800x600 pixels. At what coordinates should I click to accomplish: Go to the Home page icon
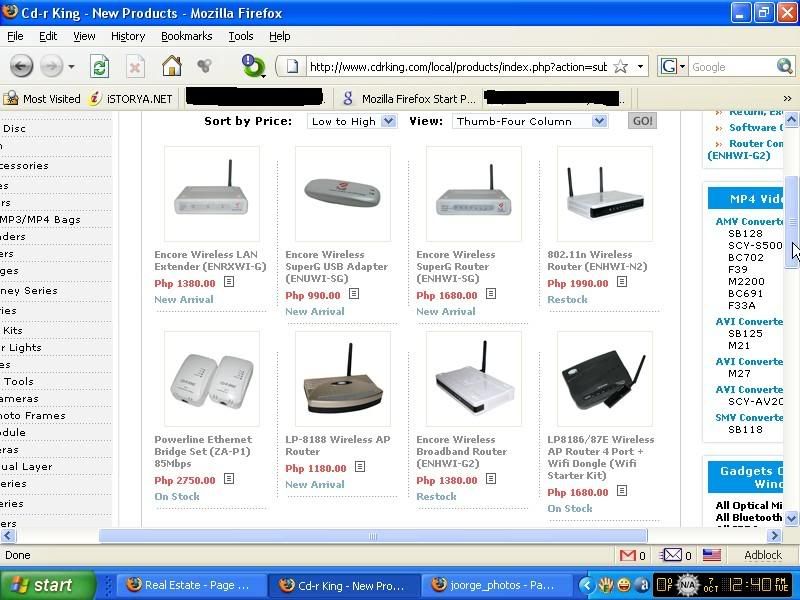coord(171,66)
